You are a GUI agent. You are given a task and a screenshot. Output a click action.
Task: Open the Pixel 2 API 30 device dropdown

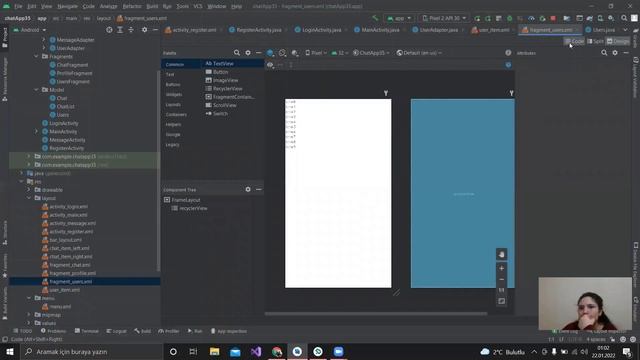444,18
